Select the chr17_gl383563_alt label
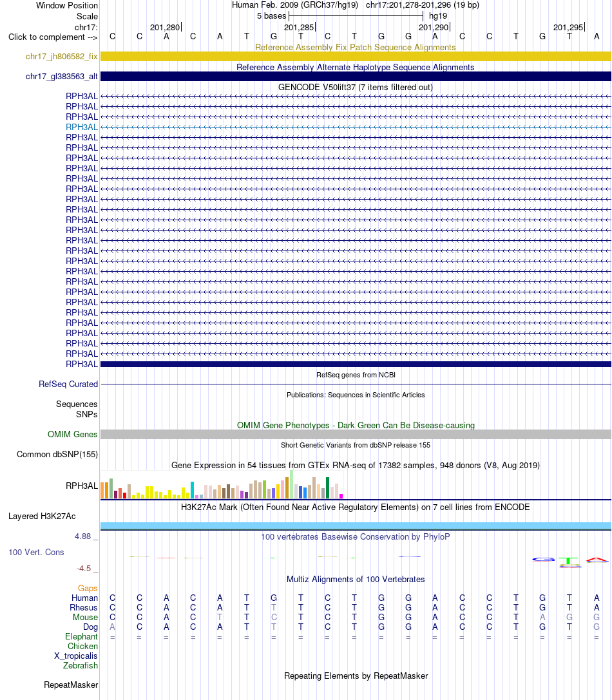Image resolution: width=612 pixels, height=700 pixels. click(62, 77)
